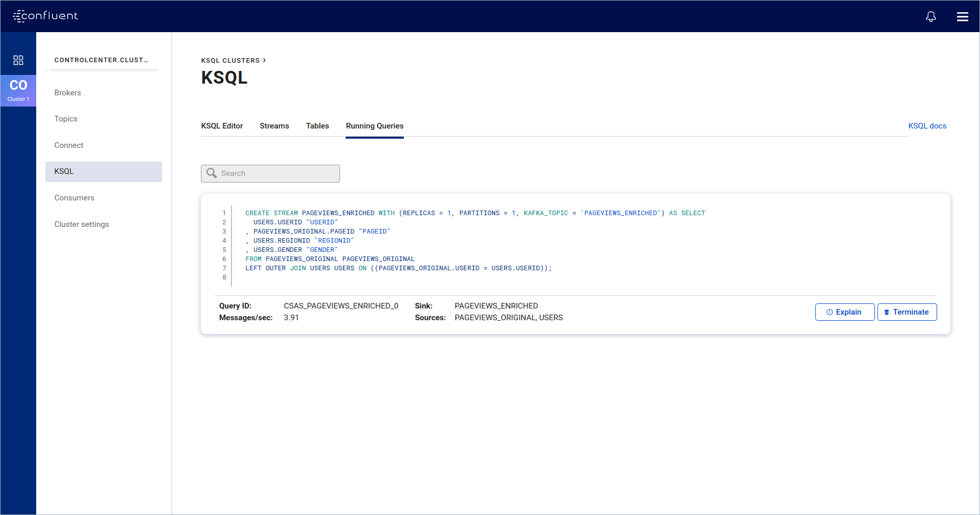
Task: Click the clusters overview grid icon
Action: coord(18,60)
